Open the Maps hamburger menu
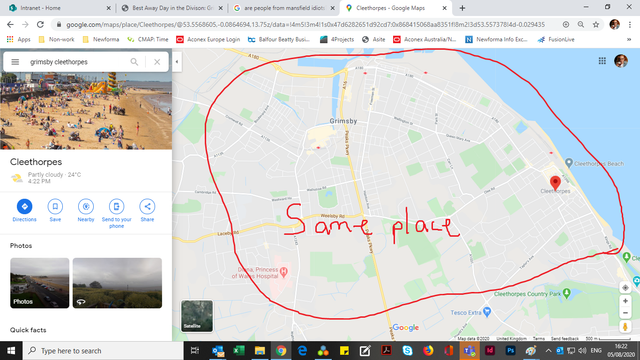The image size is (640, 360). (15, 62)
